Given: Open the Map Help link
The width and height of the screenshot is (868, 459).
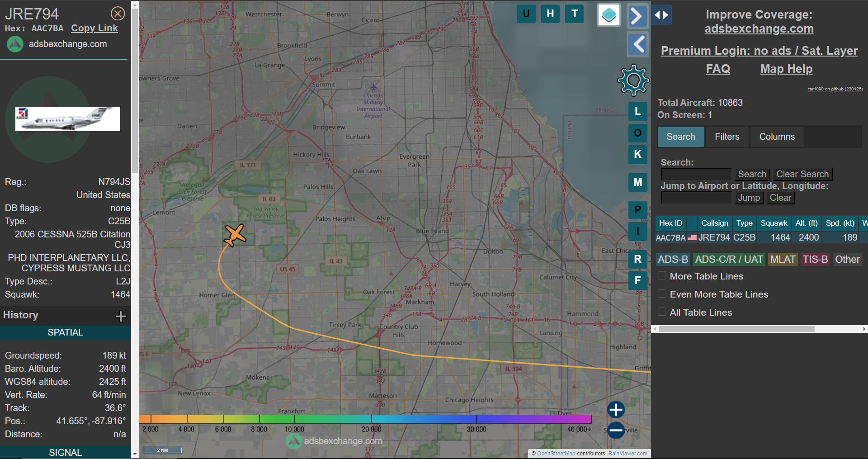Looking at the screenshot, I should (786, 69).
